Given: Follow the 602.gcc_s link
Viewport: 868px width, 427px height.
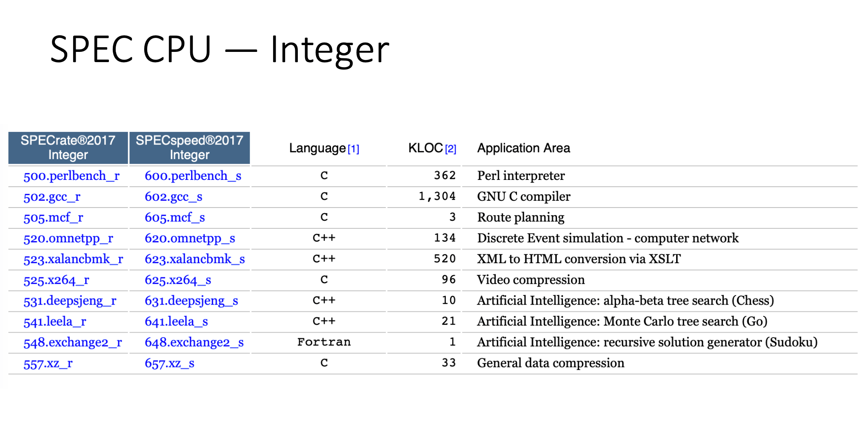Looking at the screenshot, I should click(x=174, y=197).
